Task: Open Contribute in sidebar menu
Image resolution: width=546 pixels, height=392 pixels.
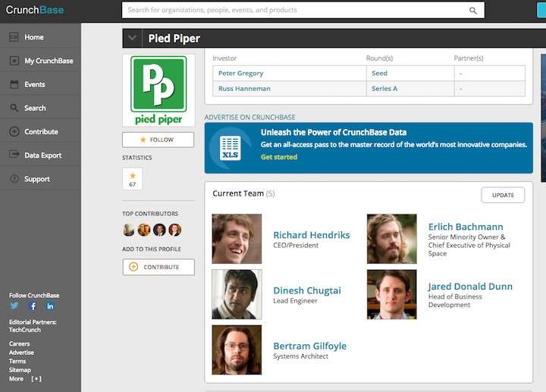Action: (40, 132)
